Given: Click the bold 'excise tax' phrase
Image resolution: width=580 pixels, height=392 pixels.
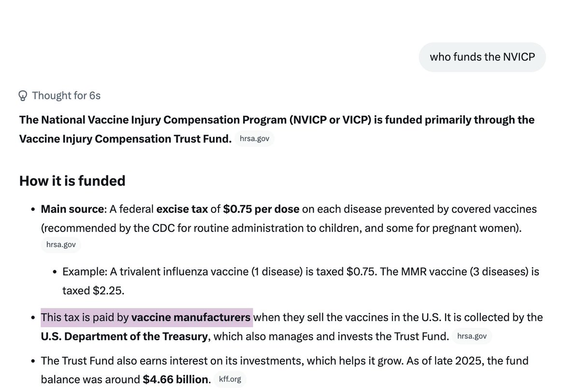Looking at the screenshot, I should click(x=182, y=209).
